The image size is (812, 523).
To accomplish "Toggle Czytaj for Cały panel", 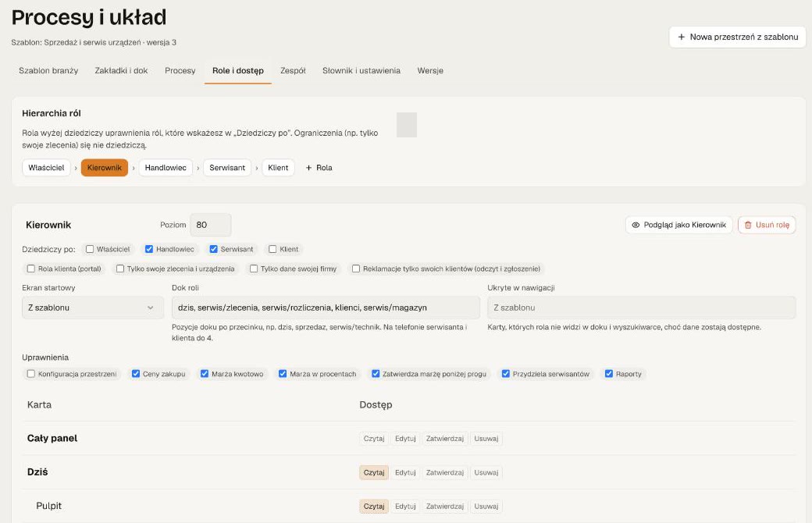I will pos(374,439).
